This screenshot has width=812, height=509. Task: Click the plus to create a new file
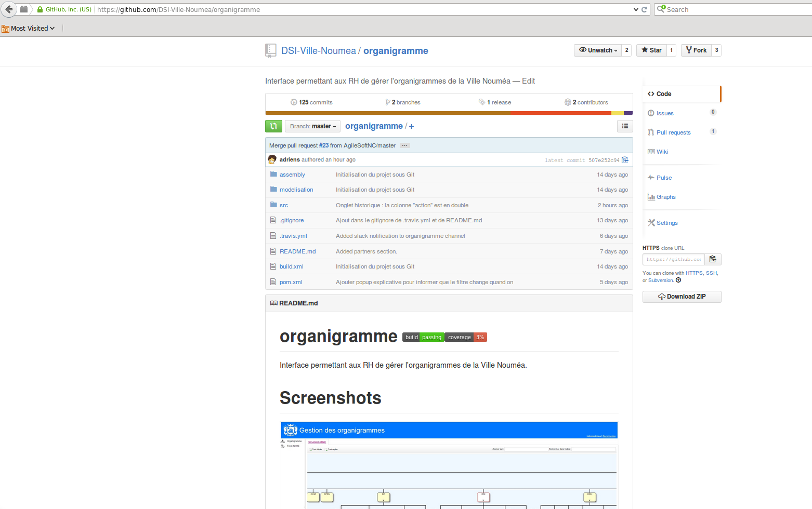pyautogui.click(x=411, y=126)
